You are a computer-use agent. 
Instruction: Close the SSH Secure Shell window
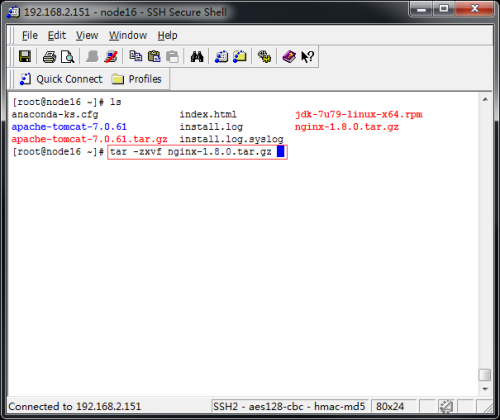[474, 9]
